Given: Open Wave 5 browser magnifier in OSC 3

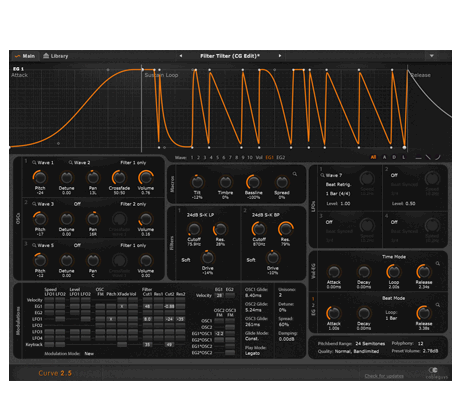Looking at the screenshot, I should (34, 245).
